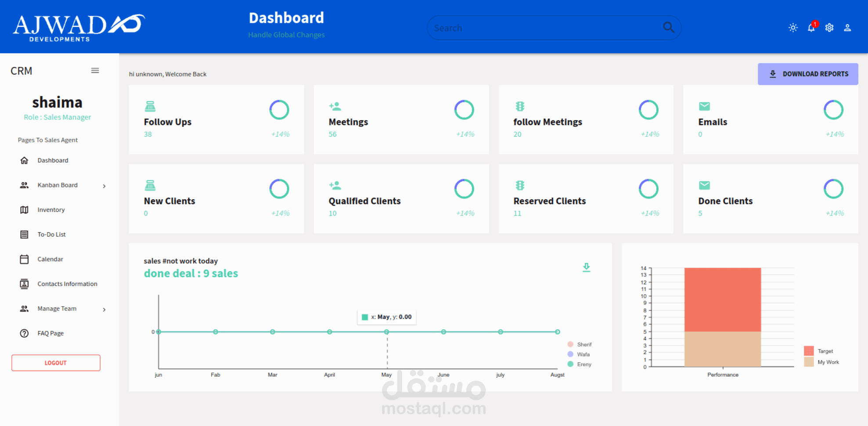Viewport: 868px width, 426px height.
Task: Open the user profile icon
Action: (847, 28)
